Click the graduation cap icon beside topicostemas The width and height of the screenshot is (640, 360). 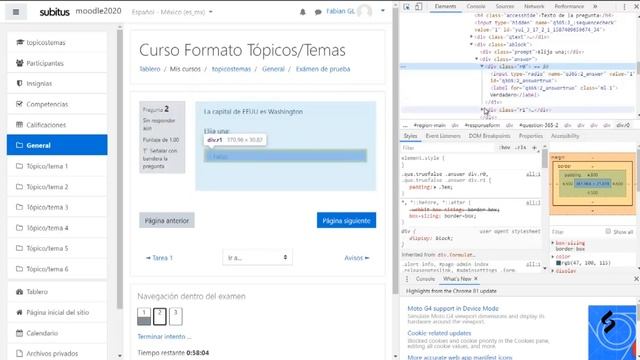[20, 42]
